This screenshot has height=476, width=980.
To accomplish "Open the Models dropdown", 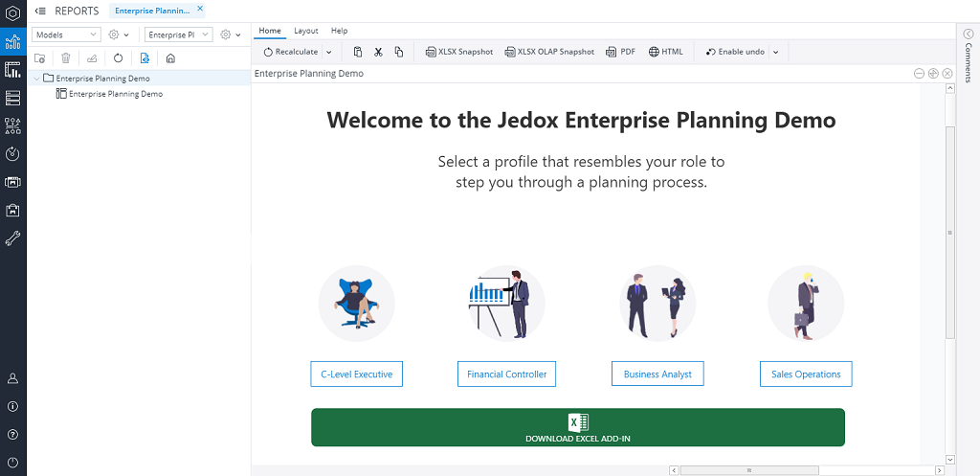I will point(66,34).
